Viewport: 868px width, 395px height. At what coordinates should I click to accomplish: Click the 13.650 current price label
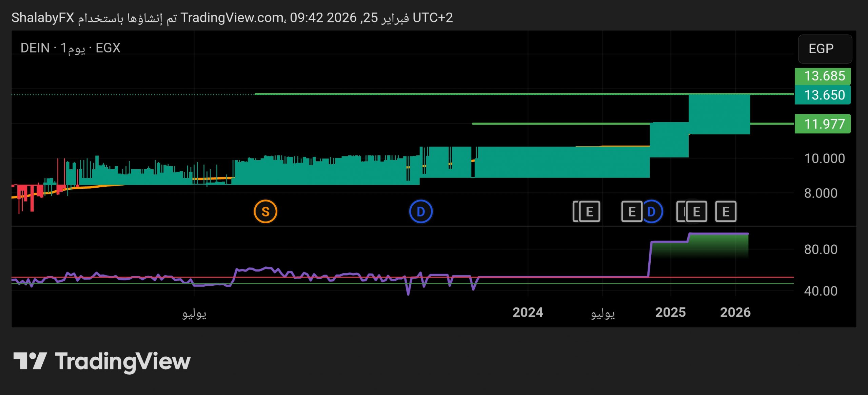point(823,95)
